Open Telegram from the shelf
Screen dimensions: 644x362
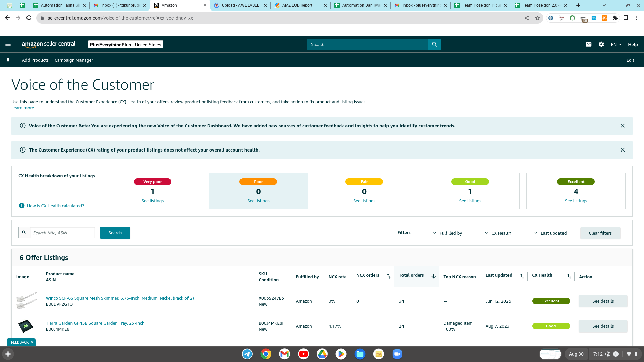(x=247, y=354)
